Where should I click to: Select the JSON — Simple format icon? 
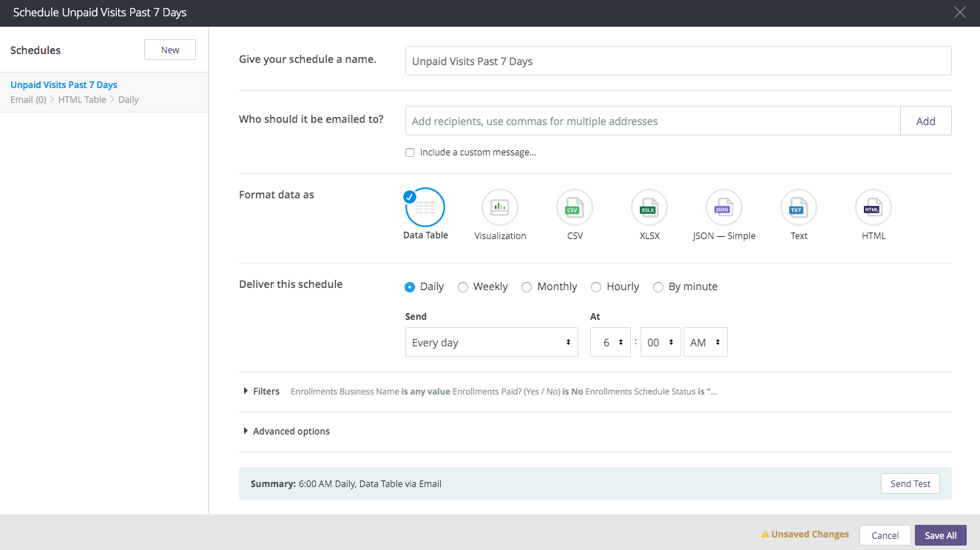click(x=723, y=208)
